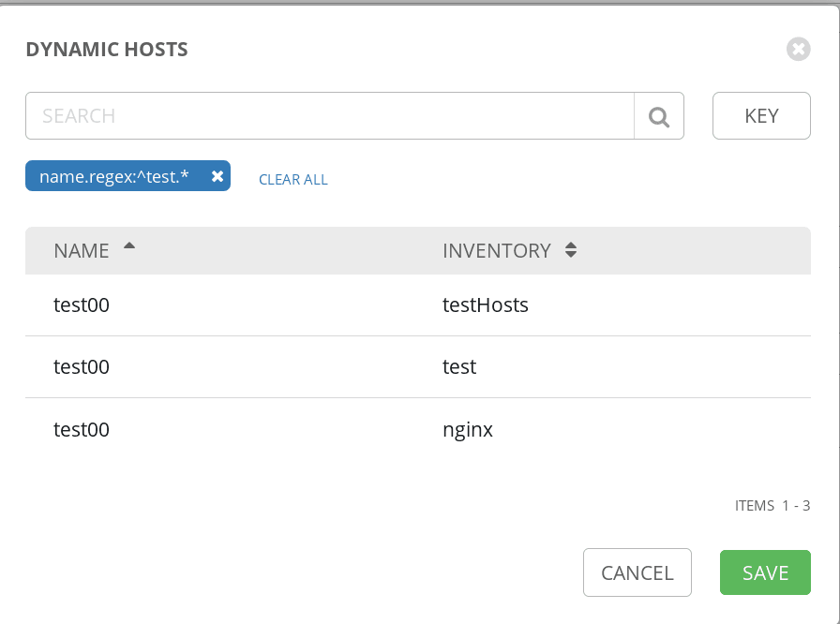This screenshot has width=840, height=624.
Task: Focus the SEARCH input field
Action: point(330,116)
